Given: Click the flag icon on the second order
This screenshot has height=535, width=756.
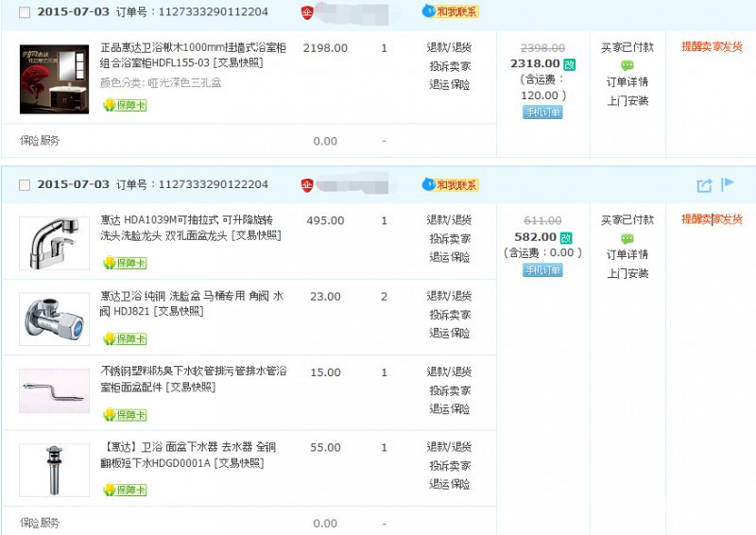Looking at the screenshot, I should coord(728,184).
